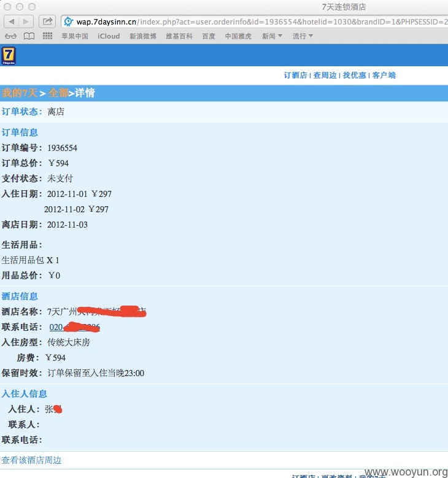The height and width of the screenshot is (478, 448).
Task: Open Top Sites grid icon
Action: (x=47, y=36)
